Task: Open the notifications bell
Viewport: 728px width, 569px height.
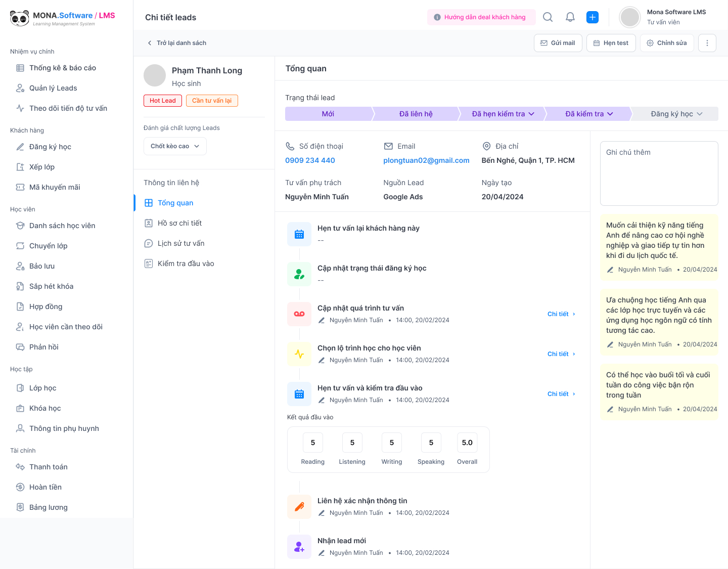Action: (x=570, y=17)
